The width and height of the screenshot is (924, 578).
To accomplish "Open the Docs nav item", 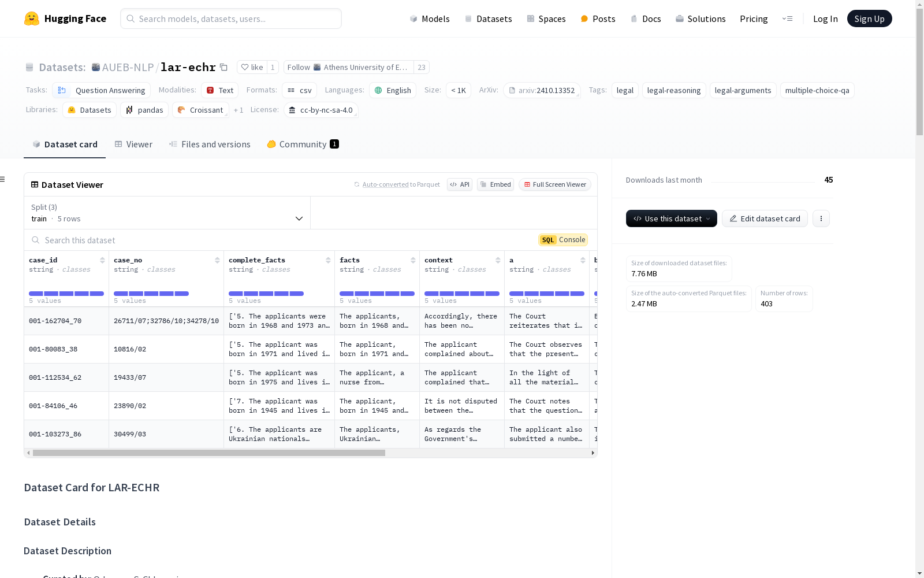I will 646,18.
